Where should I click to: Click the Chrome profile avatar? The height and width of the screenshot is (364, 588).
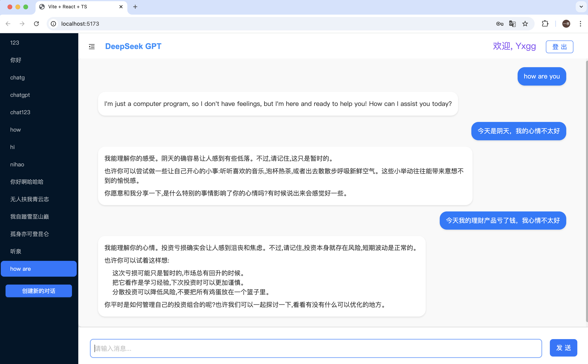pos(566,24)
